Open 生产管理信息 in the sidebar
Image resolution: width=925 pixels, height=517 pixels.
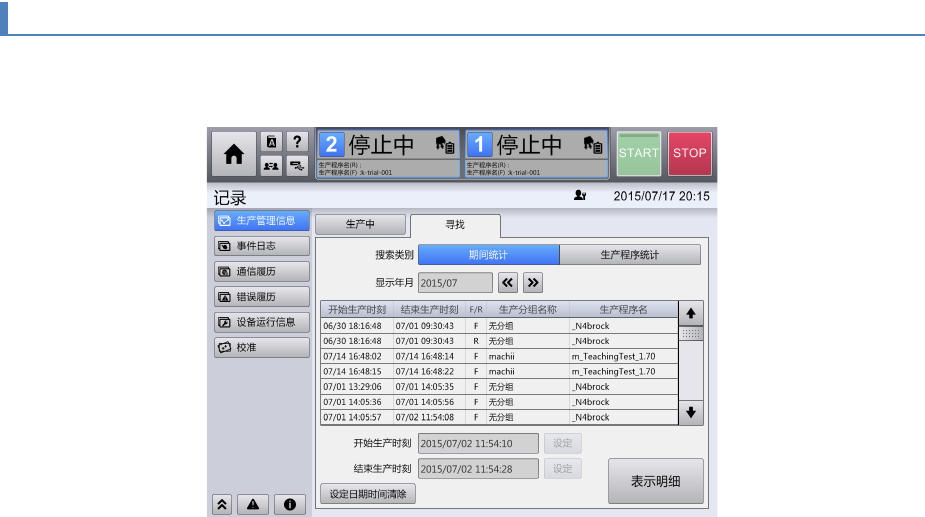[x=262, y=221]
